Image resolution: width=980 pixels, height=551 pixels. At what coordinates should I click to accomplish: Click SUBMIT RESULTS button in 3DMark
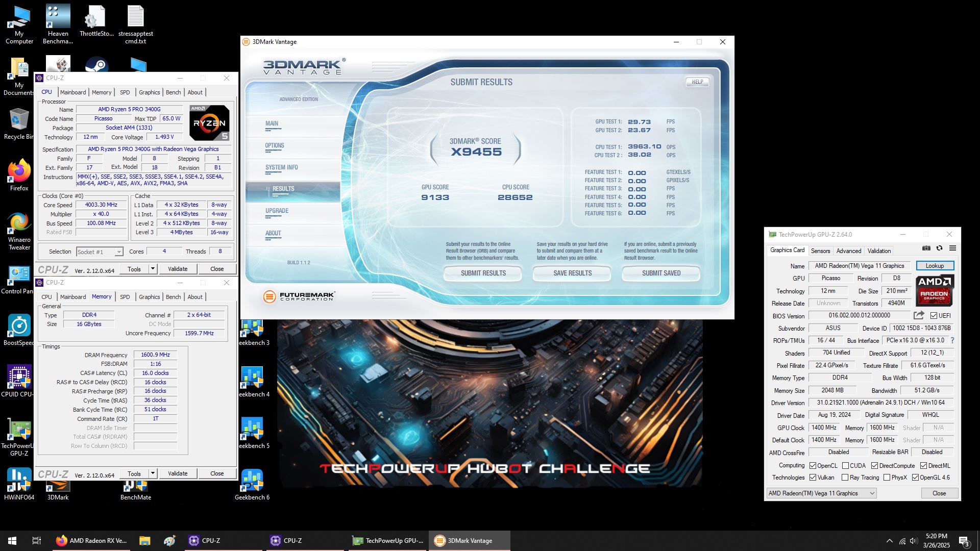tap(483, 273)
